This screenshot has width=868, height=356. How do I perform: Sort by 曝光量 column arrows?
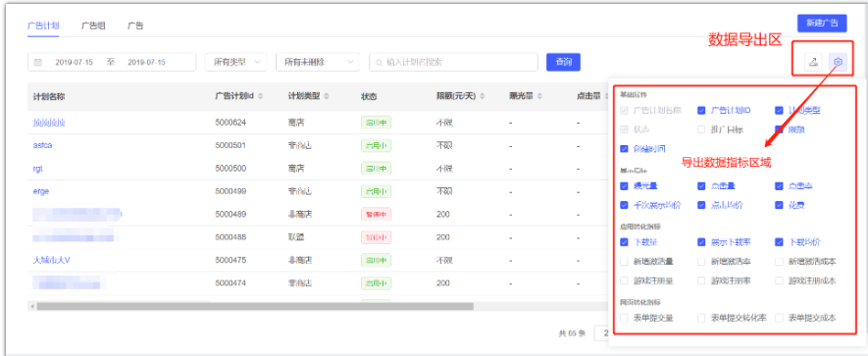click(x=539, y=96)
